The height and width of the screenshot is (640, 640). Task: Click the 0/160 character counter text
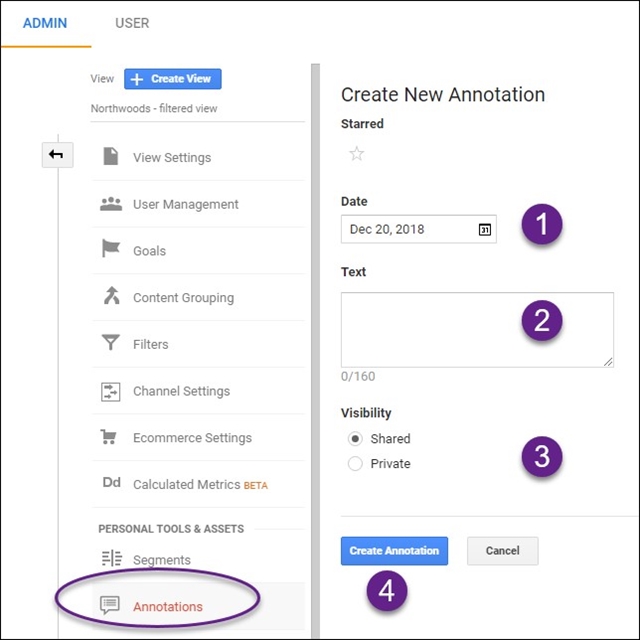[358, 376]
